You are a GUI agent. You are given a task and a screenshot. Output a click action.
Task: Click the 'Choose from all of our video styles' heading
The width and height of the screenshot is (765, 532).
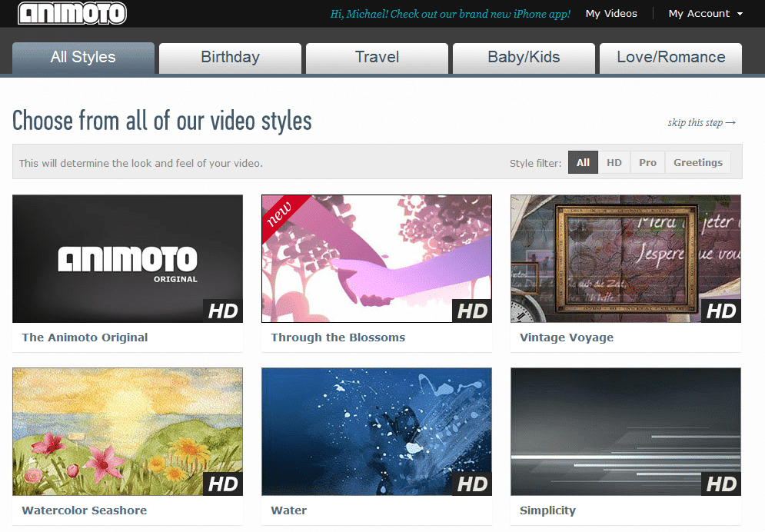click(x=162, y=121)
